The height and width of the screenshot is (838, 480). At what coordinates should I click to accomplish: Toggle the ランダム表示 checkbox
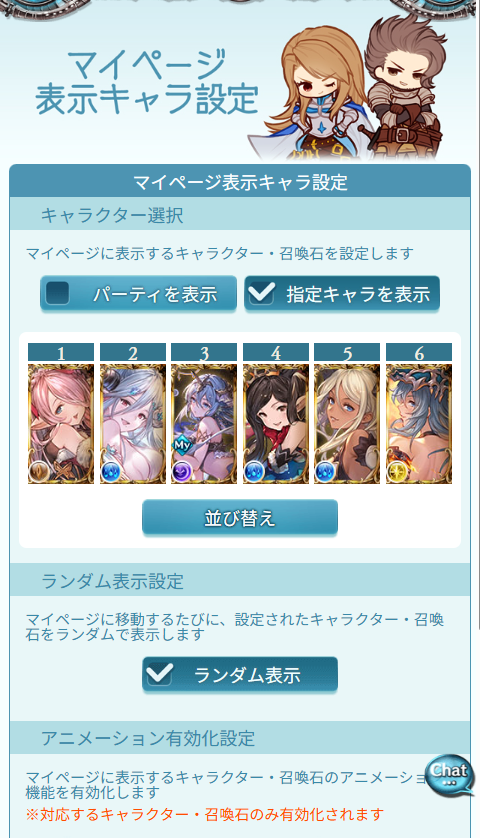pyautogui.click(x=159, y=674)
